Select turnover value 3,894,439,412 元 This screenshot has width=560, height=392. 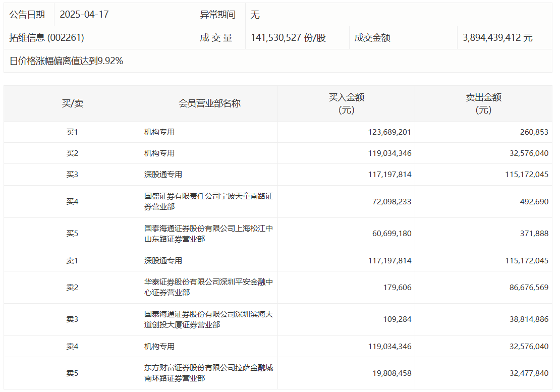pyautogui.click(x=497, y=37)
